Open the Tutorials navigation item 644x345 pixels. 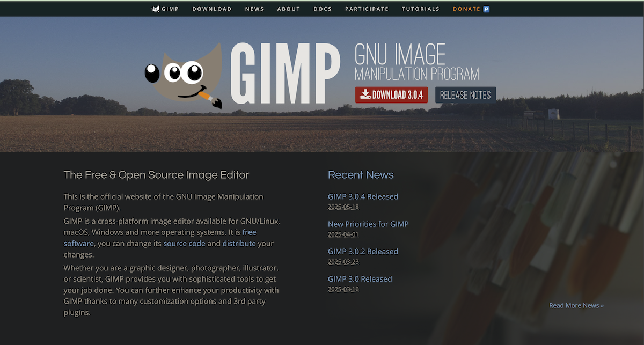(421, 9)
